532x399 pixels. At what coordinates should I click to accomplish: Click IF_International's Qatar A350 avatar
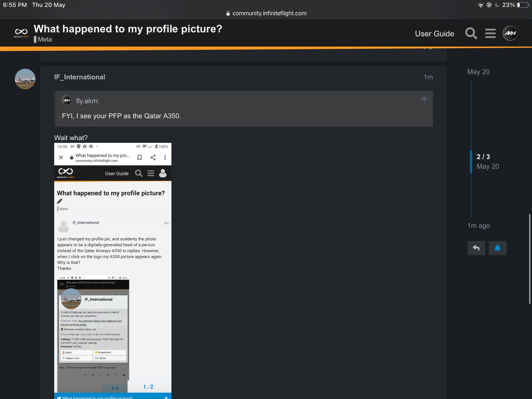pos(25,79)
